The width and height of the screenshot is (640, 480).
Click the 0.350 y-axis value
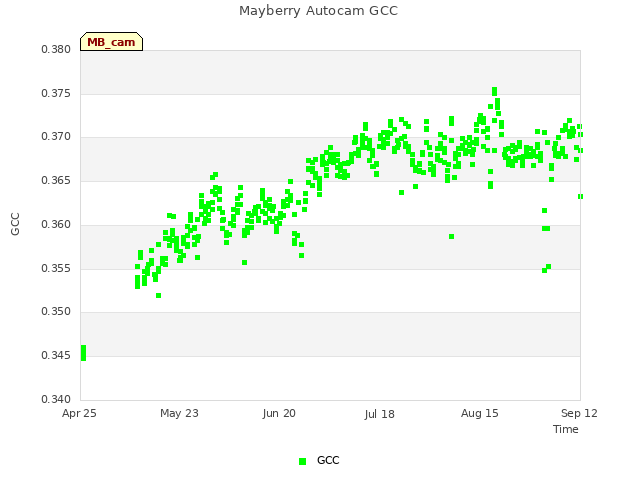point(56,312)
